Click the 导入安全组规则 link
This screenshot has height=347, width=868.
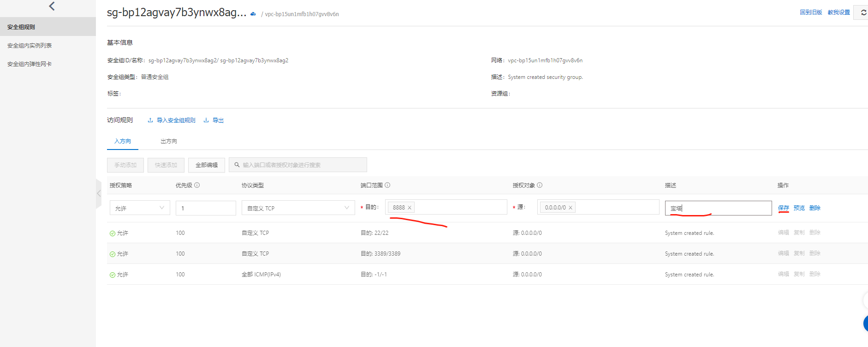pos(176,120)
